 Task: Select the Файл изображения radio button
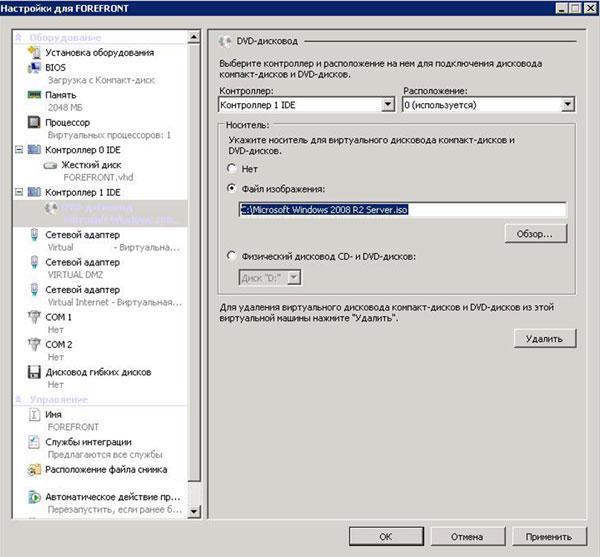coord(233,188)
